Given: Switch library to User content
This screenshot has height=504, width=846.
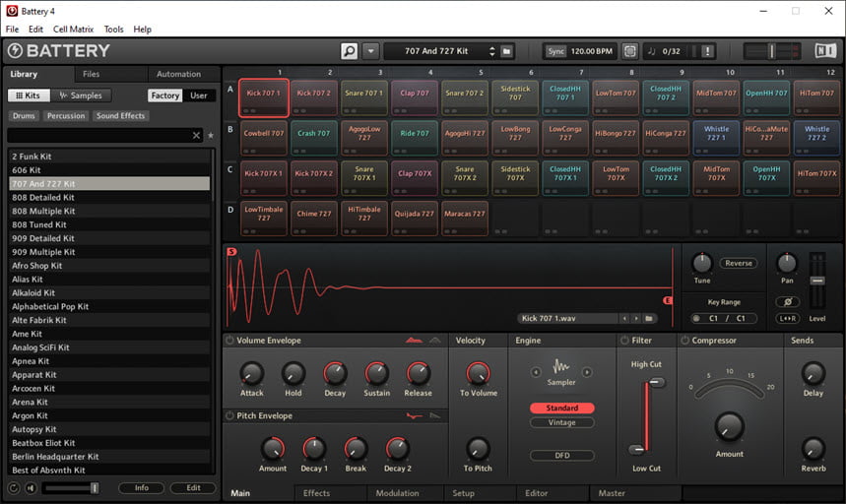Looking at the screenshot, I should pyautogui.click(x=199, y=95).
